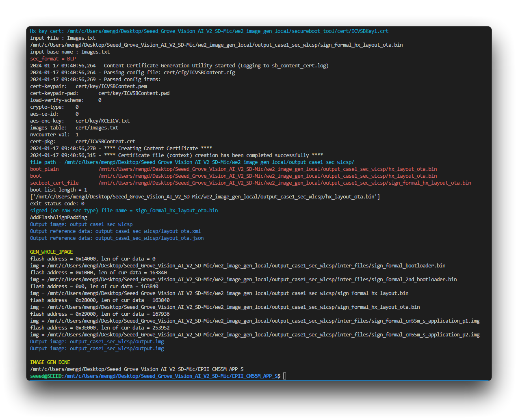Viewport: 518px width, 420px height.
Task: Click the 'load-verify-scheme: 0' line
Action: 66,100
